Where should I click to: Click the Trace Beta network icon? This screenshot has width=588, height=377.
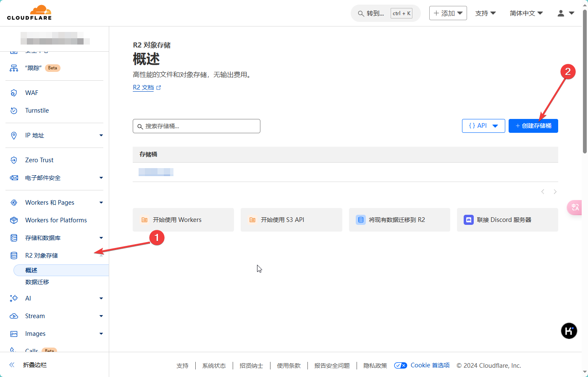(x=14, y=68)
